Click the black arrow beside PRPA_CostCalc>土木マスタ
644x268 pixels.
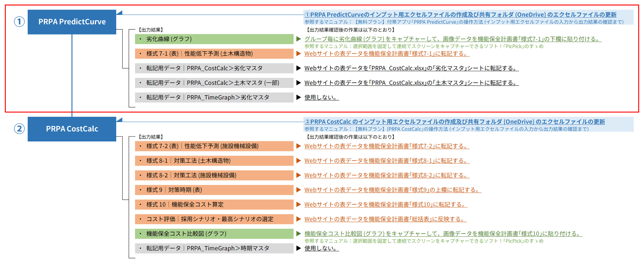click(298, 83)
